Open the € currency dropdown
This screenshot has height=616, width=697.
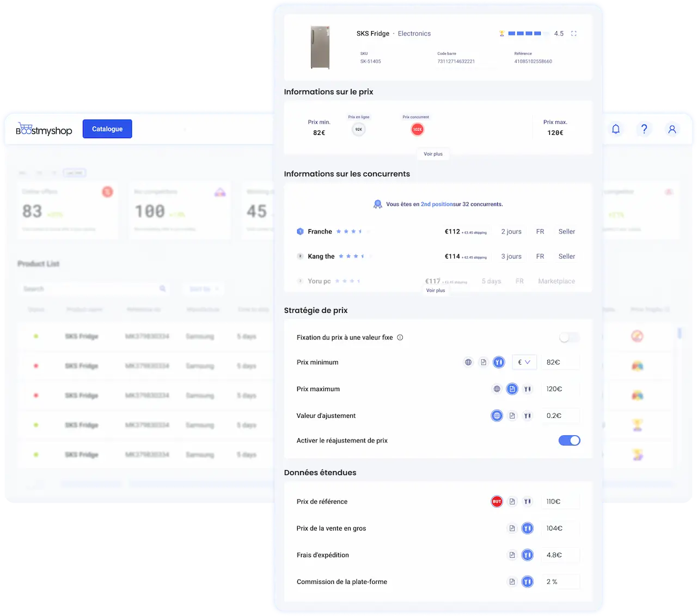(524, 362)
